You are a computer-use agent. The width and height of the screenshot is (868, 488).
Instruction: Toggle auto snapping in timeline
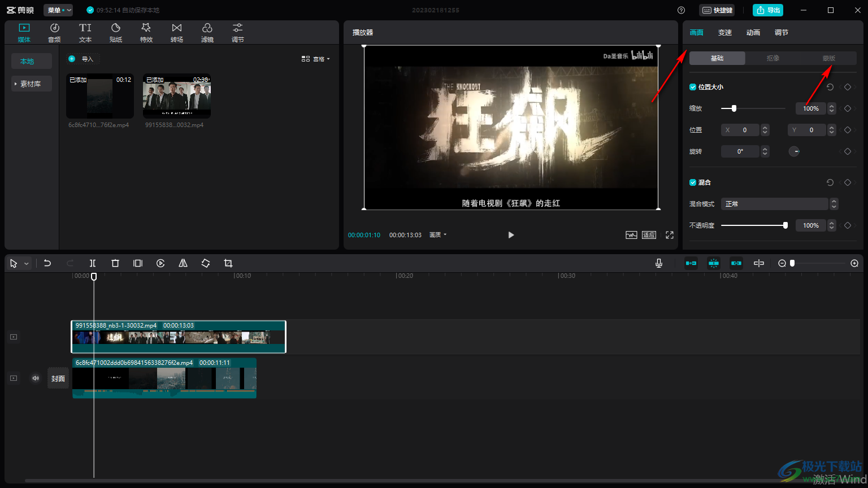(x=714, y=263)
